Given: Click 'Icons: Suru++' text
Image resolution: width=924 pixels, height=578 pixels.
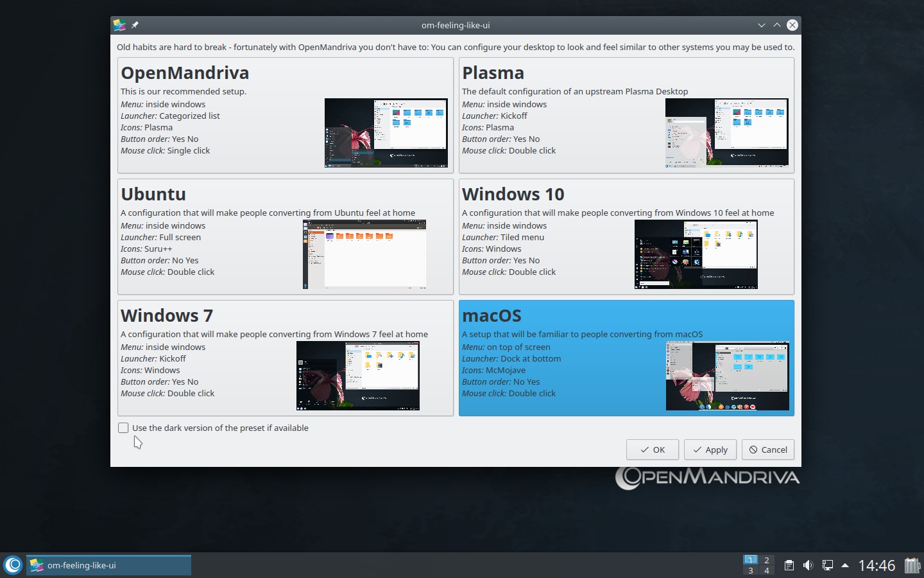Looking at the screenshot, I should [x=146, y=249].
